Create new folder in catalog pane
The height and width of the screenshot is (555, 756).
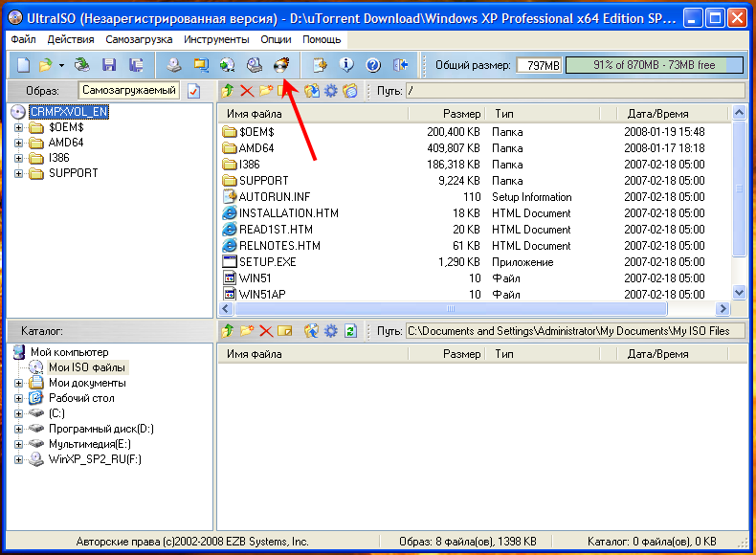pyautogui.click(x=247, y=331)
